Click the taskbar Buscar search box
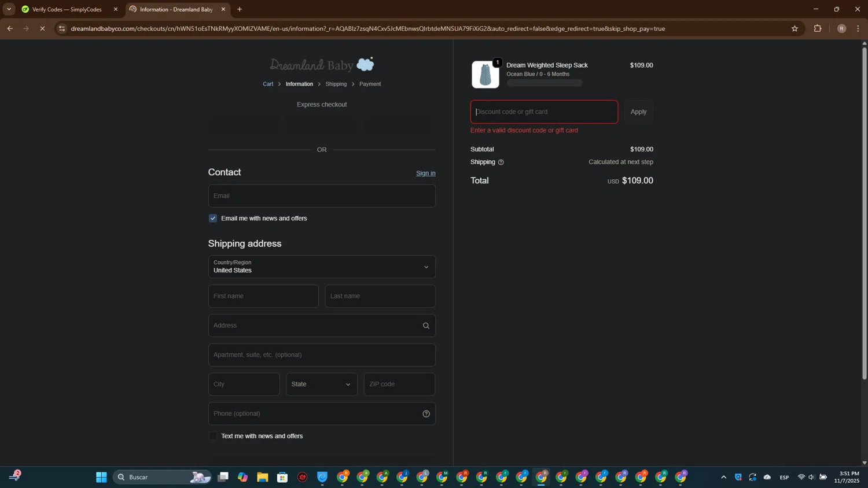Image resolution: width=868 pixels, height=488 pixels. 162,477
